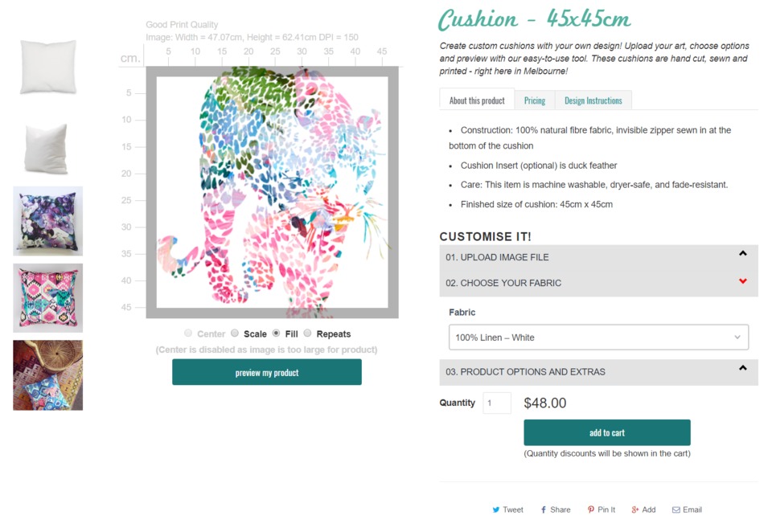Select the pink geometric cushion thumbnail

[47, 298]
